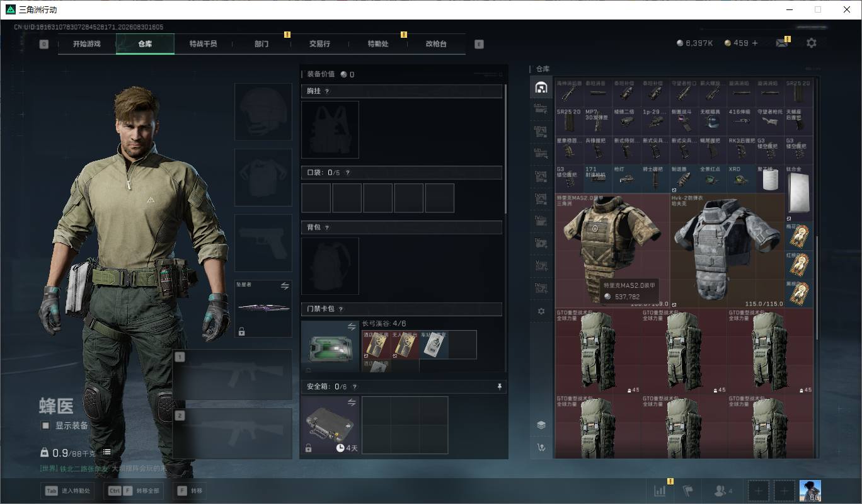Select the 无框瞄具 sight item
862x504 pixels.
click(x=712, y=121)
